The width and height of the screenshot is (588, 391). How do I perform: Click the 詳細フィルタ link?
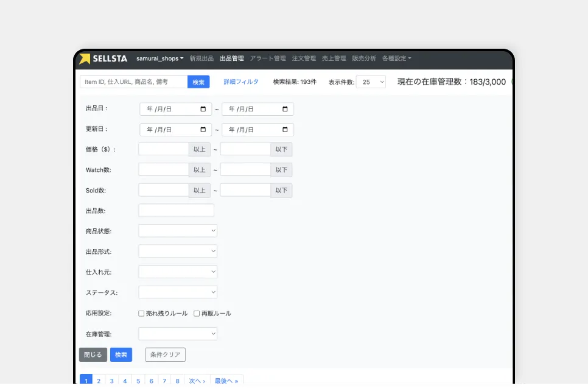[241, 82]
